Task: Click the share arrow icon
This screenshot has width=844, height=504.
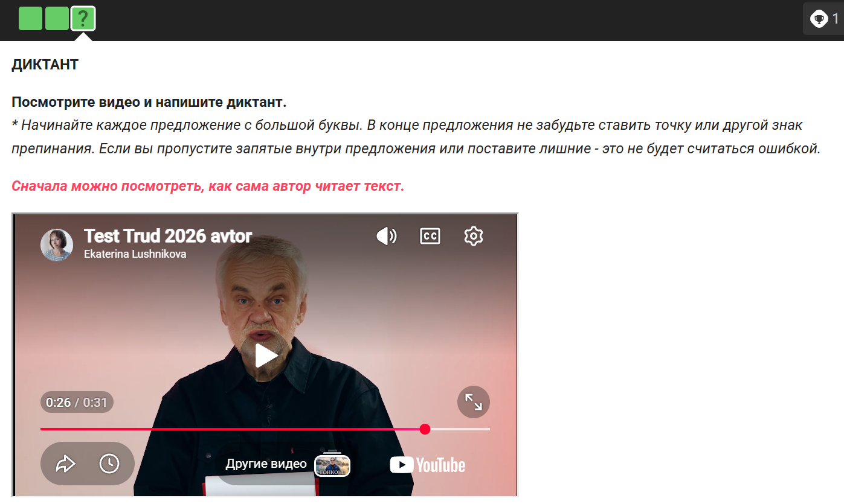Action: [65, 464]
